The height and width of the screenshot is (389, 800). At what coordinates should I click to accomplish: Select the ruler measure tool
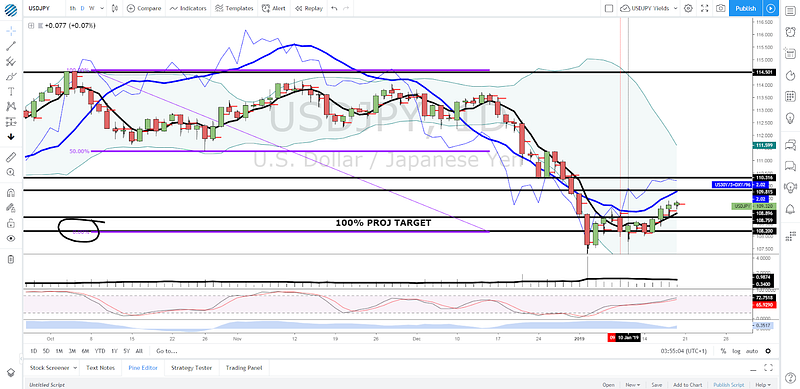(x=11, y=156)
